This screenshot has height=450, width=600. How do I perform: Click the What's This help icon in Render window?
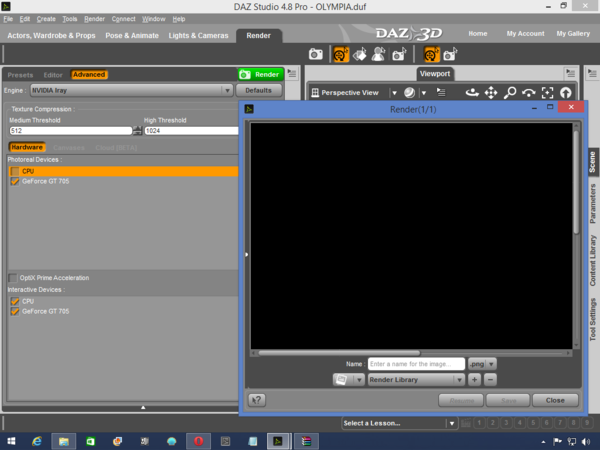coord(257,400)
